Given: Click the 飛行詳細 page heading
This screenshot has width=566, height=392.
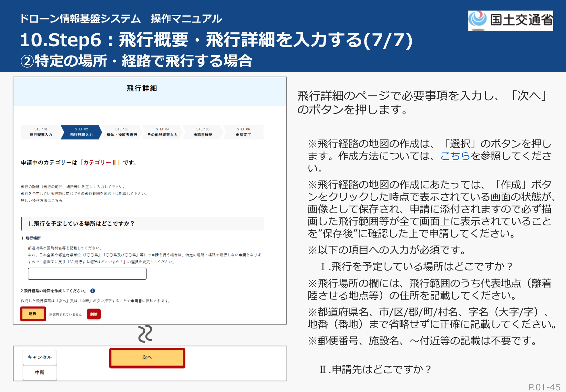Looking at the screenshot, I should (x=142, y=88).
